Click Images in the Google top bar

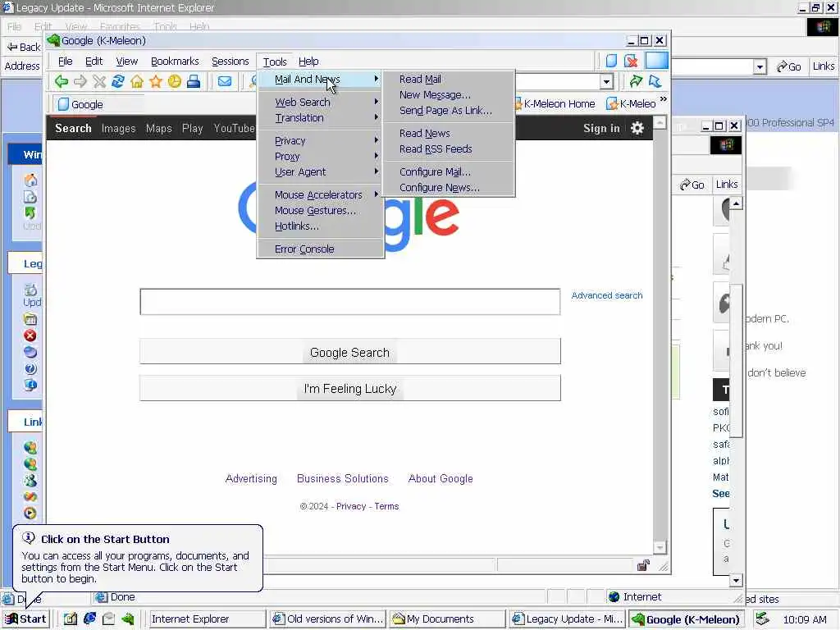click(x=118, y=129)
